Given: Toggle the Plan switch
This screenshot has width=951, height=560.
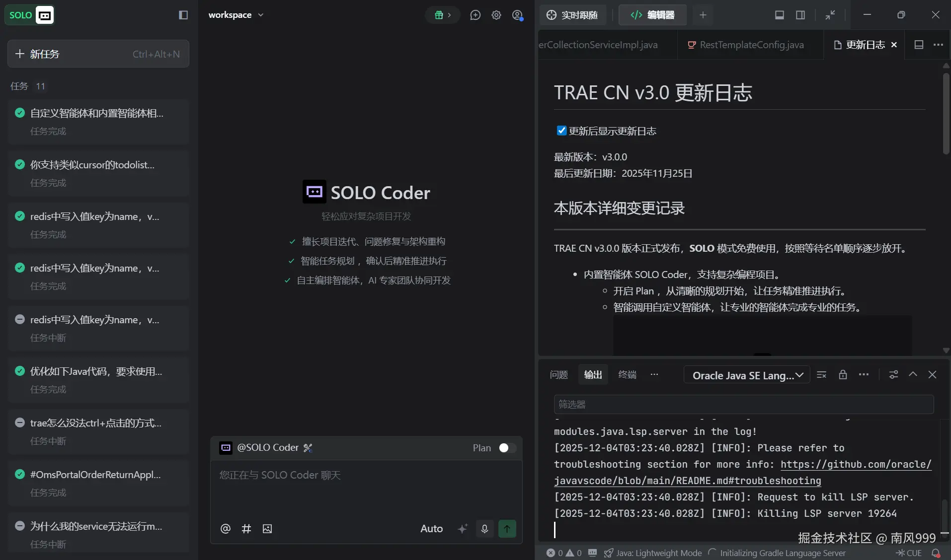Looking at the screenshot, I should point(507,448).
